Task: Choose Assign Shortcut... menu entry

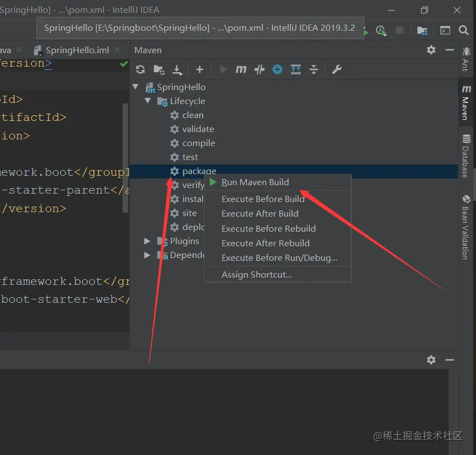Action: 278,275
